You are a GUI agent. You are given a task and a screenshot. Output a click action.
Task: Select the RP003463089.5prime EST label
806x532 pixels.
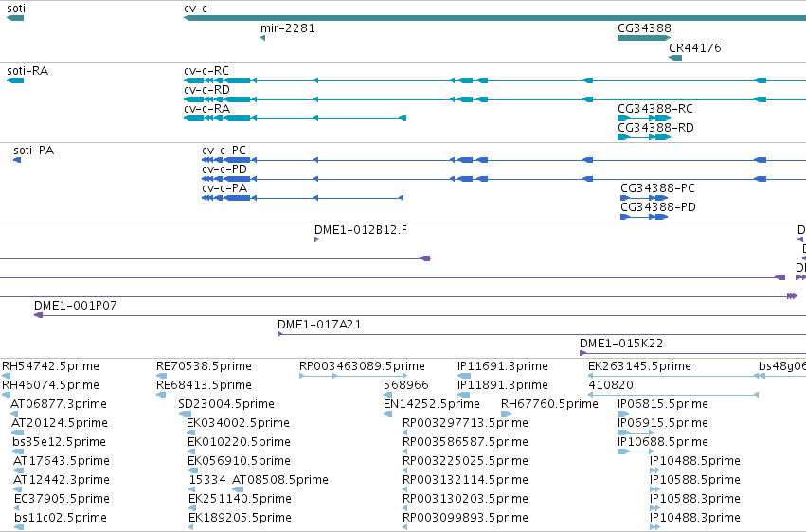tap(363, 366)
